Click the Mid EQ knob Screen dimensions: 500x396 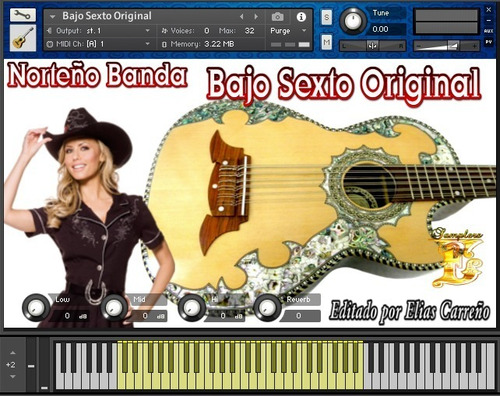[x=114, y=308]
